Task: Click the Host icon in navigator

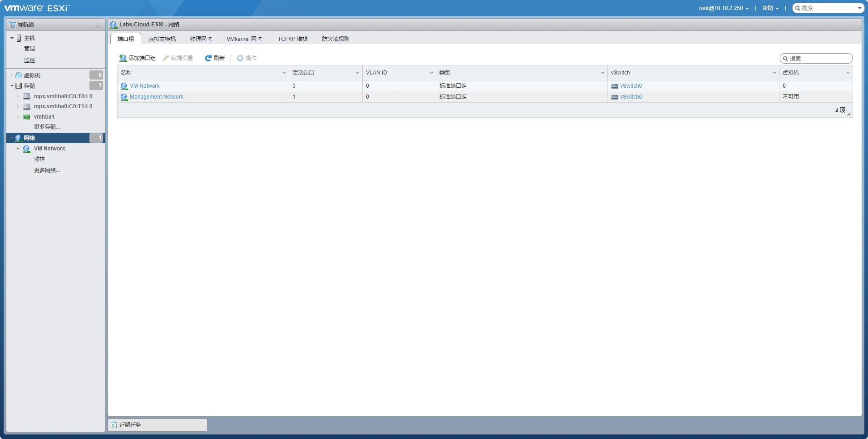Action: 19,38
